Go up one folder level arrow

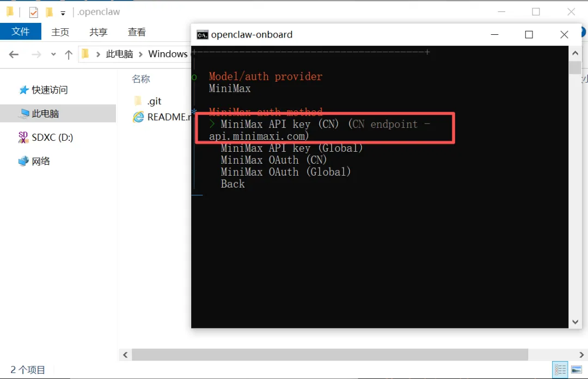coord(68,55)
